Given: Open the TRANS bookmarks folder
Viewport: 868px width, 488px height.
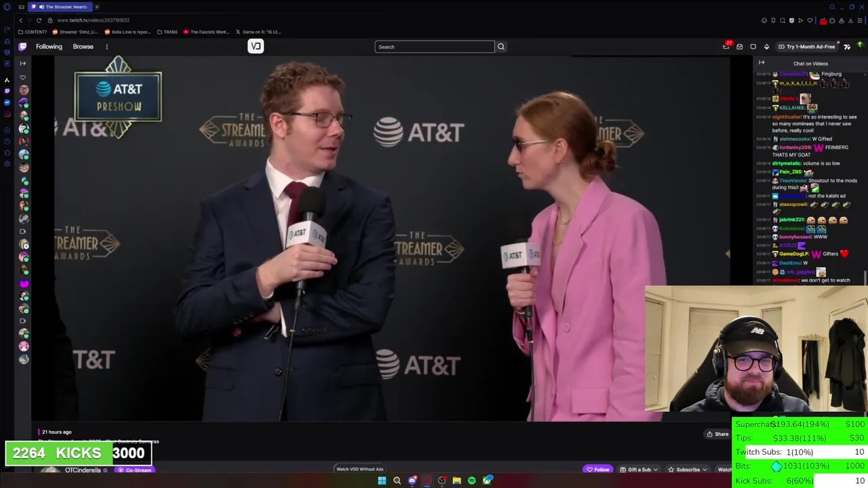Looking at the screenshot, I should 167,32.
